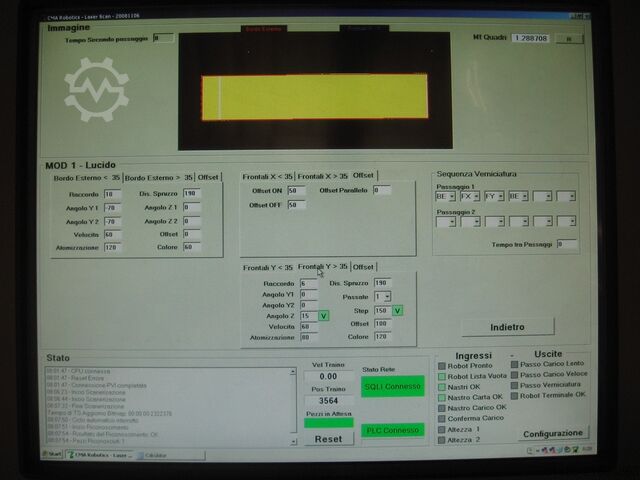Click the yellow scan image area
This screenshot has width=640, height=480.
[x=310, y=98]
